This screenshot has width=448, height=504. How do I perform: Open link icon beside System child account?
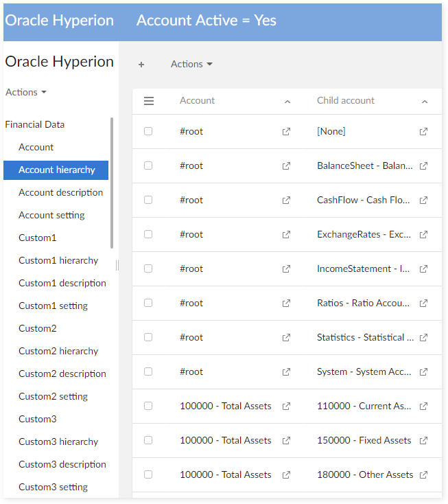tap(424, 371)
